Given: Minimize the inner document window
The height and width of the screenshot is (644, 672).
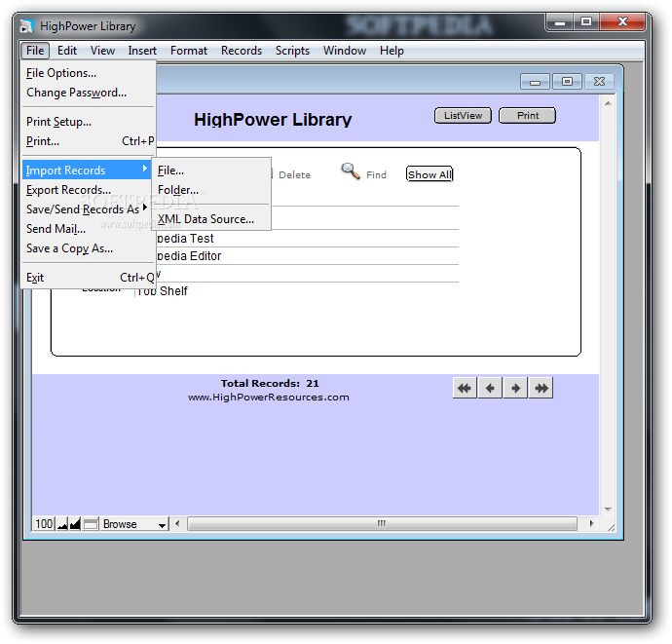Looking at the screenshot, I should (x=535, y=82).
